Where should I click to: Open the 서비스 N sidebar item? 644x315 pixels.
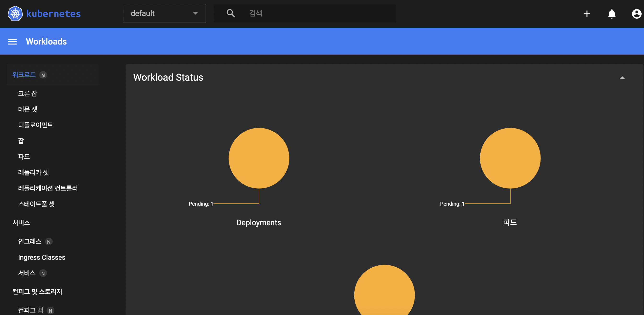click(27, 273)
